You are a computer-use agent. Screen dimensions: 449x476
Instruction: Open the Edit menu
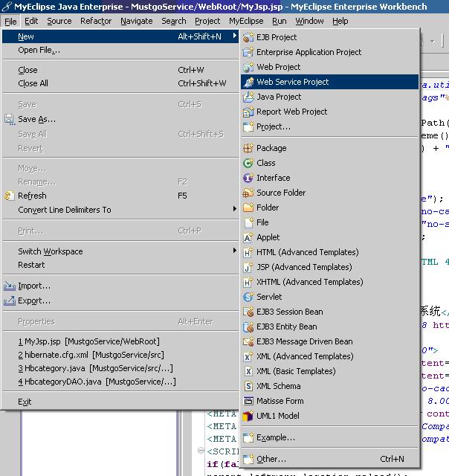pyautogui.click(x=31, y=21)
